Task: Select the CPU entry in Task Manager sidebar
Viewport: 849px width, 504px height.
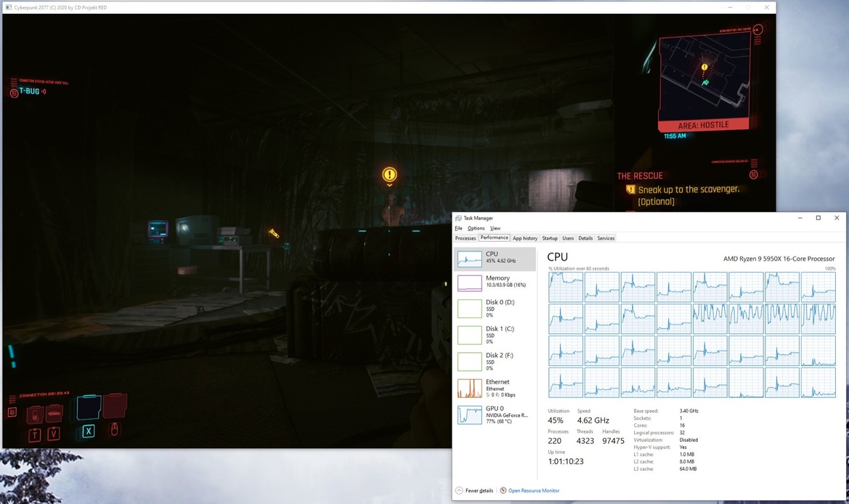Action: point(495,259)
